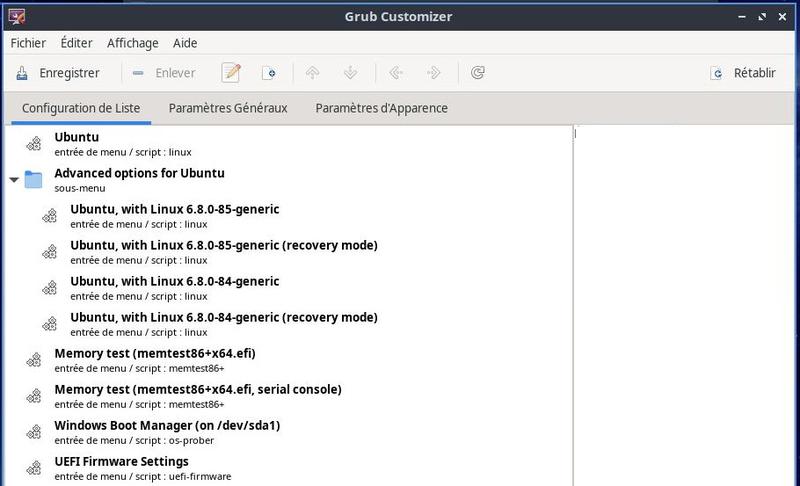The width and height of the screenshot is (800, 486).
Task: Open the Fichier menu
Action: click(28, 43)
